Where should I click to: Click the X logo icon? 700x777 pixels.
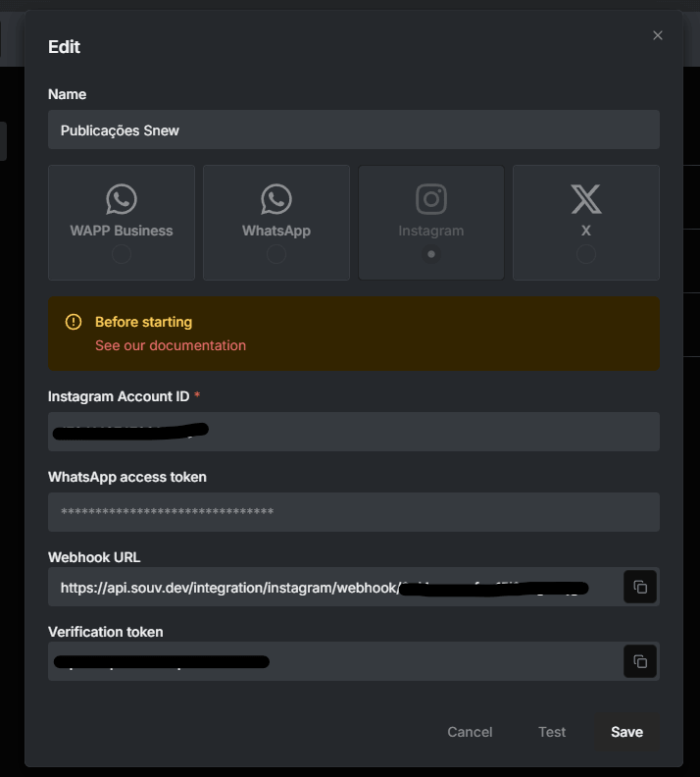[586, 199]
